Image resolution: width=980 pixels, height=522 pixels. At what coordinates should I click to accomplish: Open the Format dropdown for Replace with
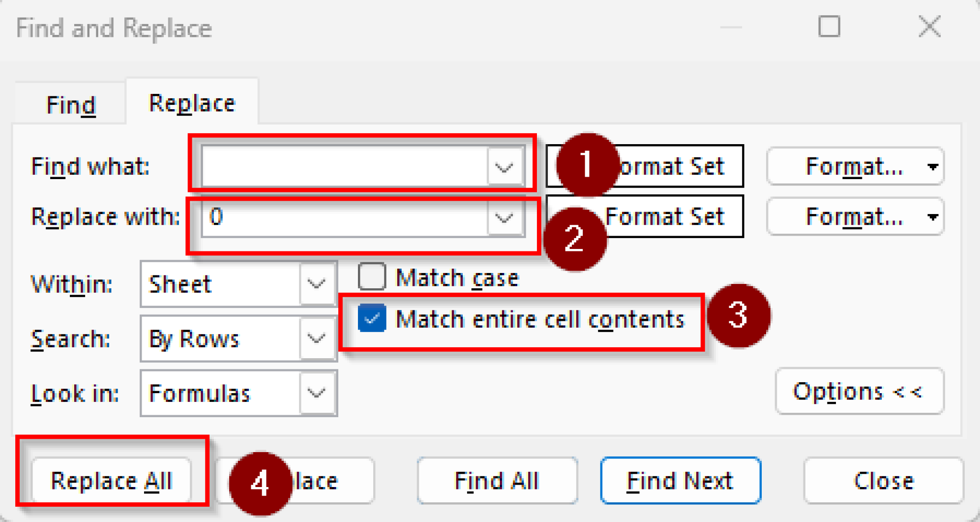point(931,217)
